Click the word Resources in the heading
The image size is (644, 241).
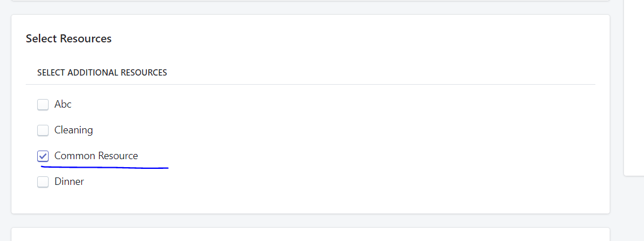coord(86,39)
